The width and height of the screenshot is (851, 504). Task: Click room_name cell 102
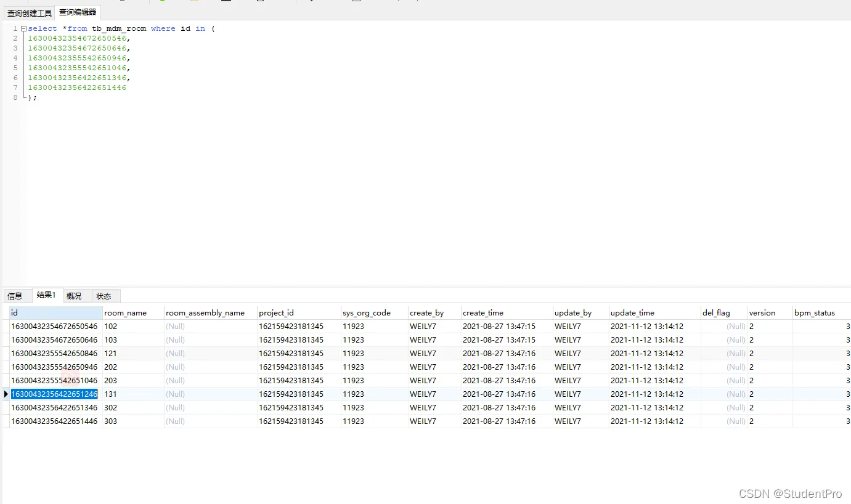click(x=133, y=327)
